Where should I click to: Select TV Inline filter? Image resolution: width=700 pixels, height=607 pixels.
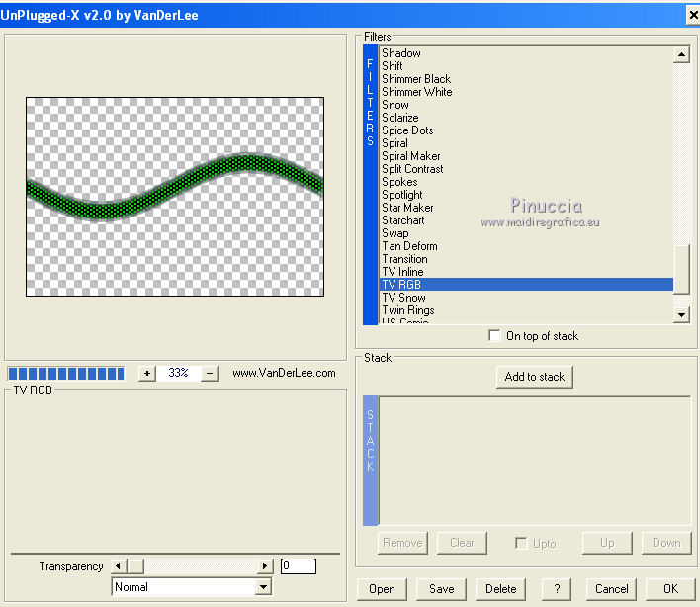[x=526, y=272]
